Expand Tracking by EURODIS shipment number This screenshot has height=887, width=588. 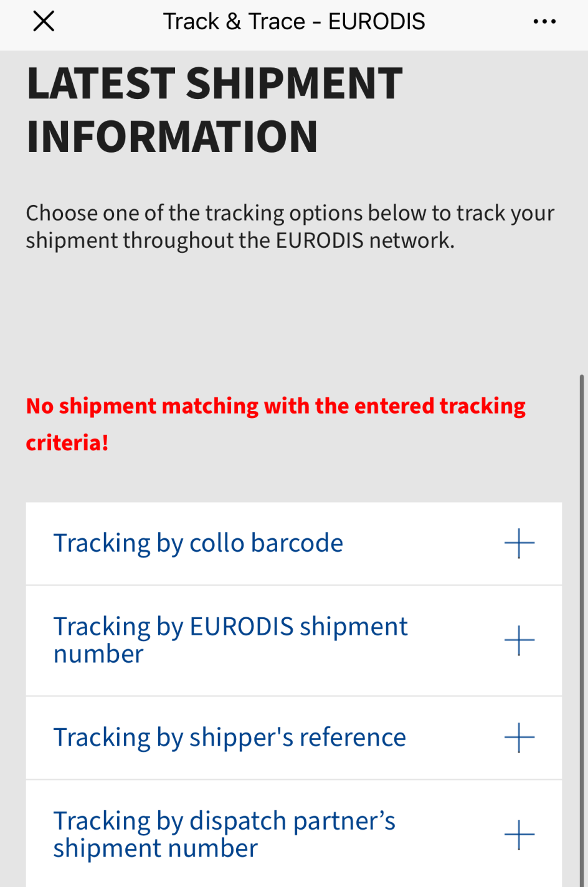294,641
